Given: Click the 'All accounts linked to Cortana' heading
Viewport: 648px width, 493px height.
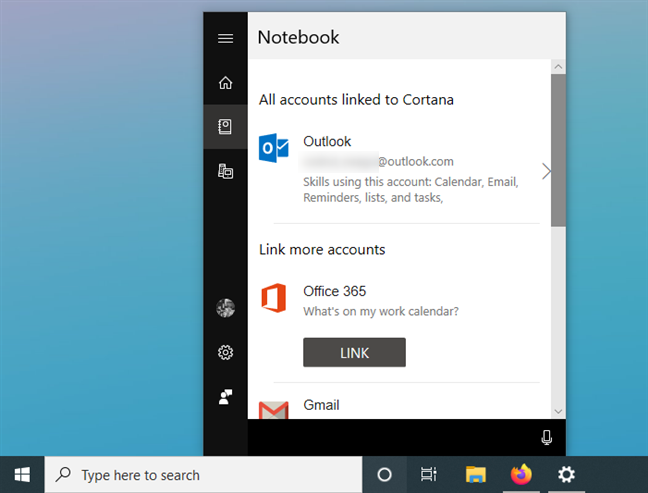Looking at the screenshot, I should point(356,100).
